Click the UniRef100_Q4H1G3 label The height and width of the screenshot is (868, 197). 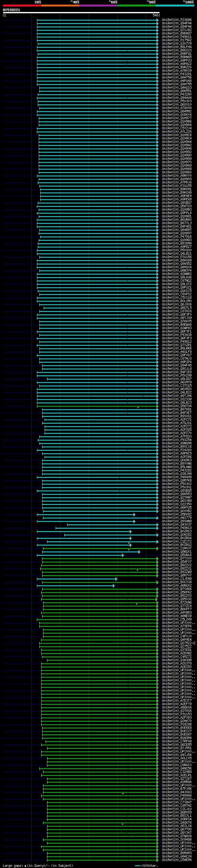177,88
